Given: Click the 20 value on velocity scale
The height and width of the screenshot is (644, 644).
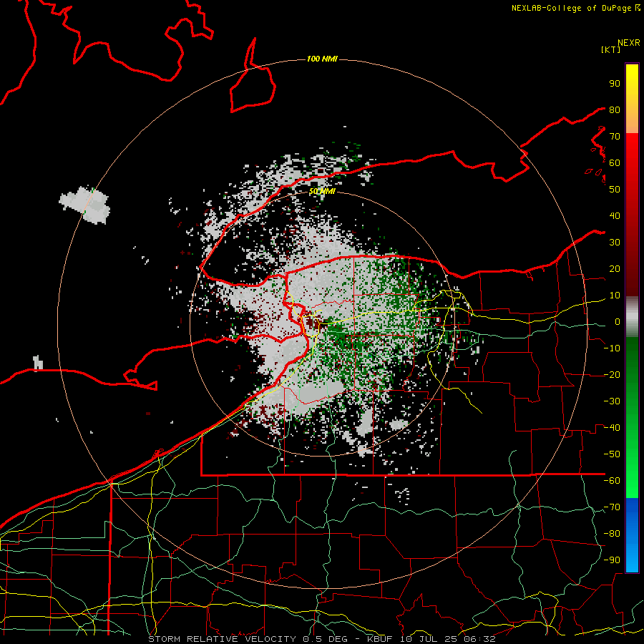Looking at the screenshot, I should [x=615, y=268].
